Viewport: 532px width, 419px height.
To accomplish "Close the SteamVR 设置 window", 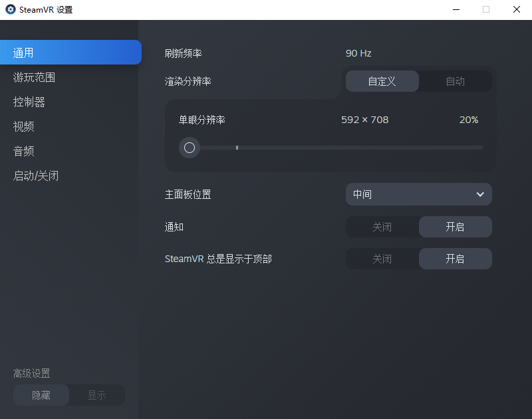I will (517, 9).
